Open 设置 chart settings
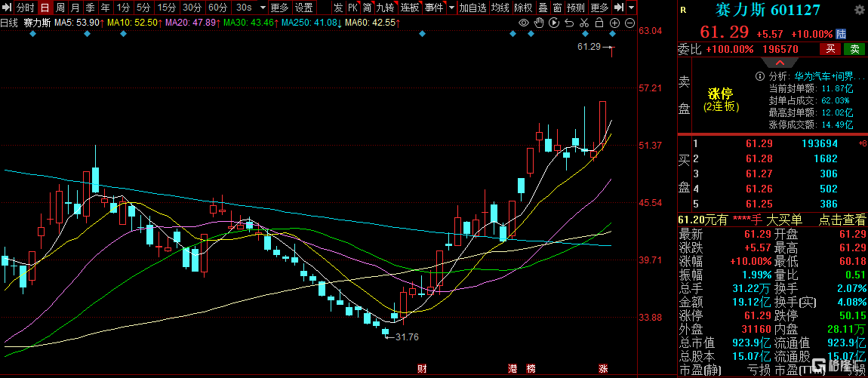 [x=303, y=8]
